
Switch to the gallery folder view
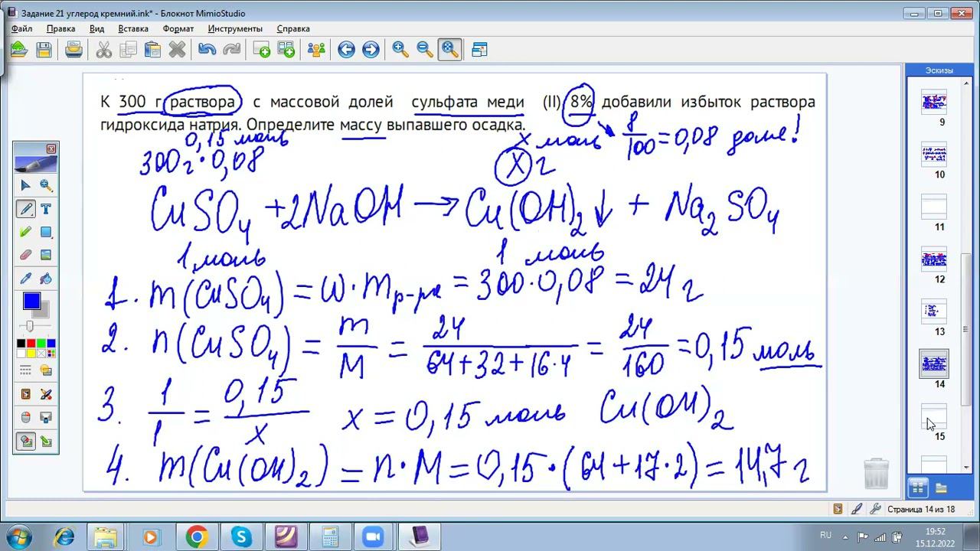point(941,488)
